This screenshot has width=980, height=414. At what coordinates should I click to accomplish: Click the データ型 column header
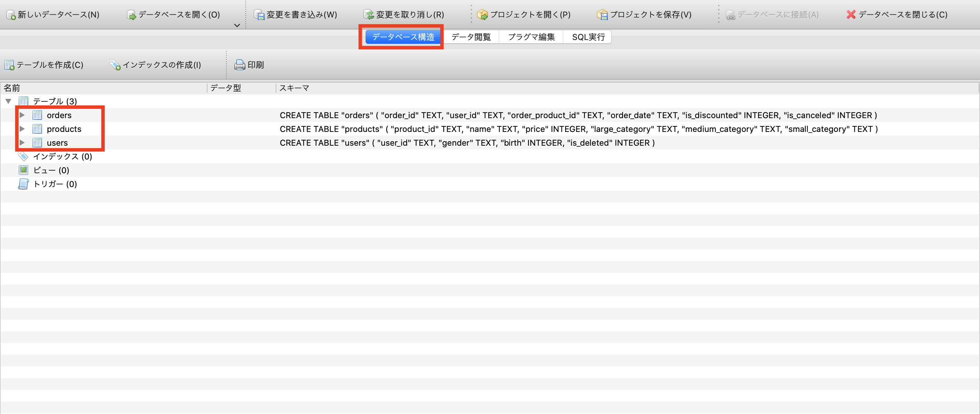(x=241, y=88)
